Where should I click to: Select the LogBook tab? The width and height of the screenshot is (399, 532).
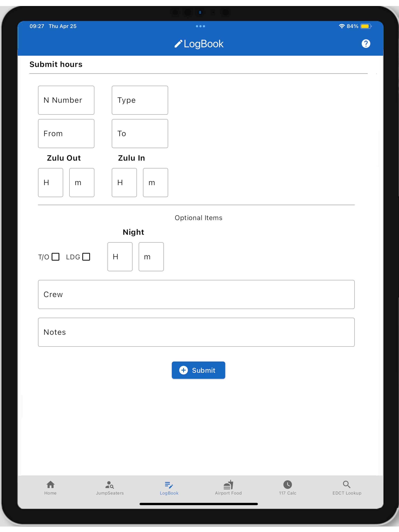tap(169, 488)
